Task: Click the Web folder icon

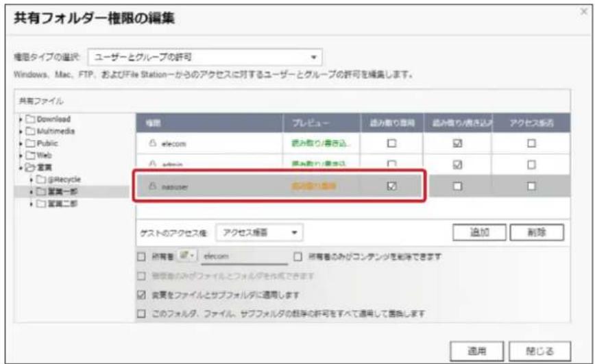Action: coord(30,155)
